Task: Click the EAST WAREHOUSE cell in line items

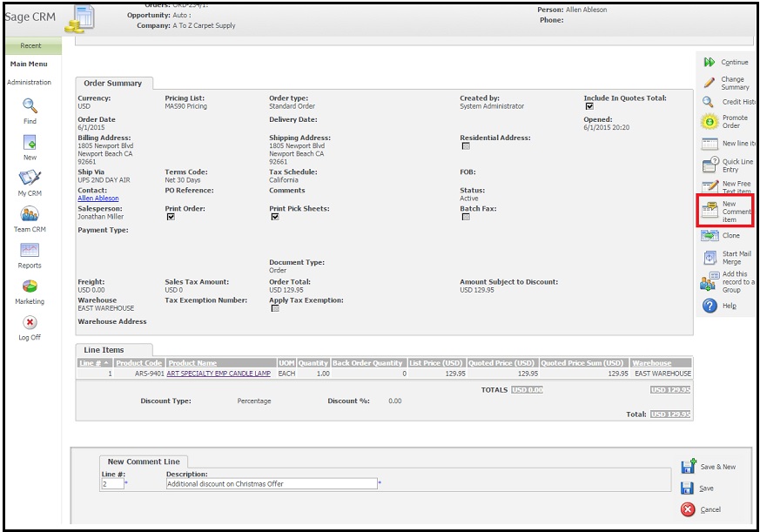Action: click(663, 374)
